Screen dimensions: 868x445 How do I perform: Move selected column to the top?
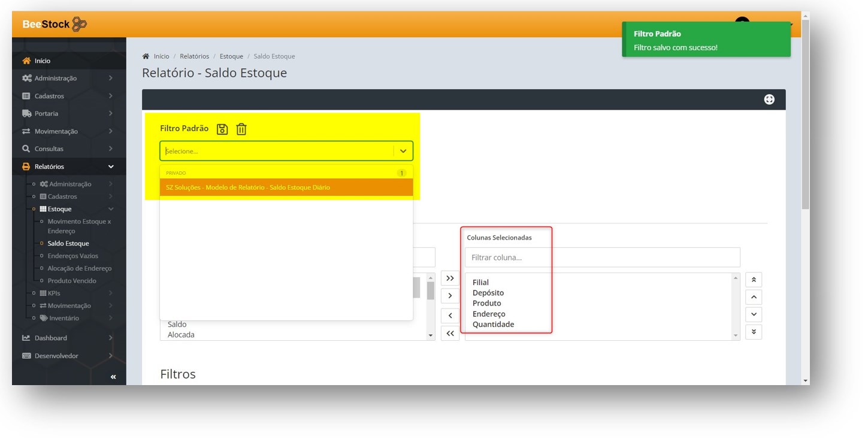(754, 280)
